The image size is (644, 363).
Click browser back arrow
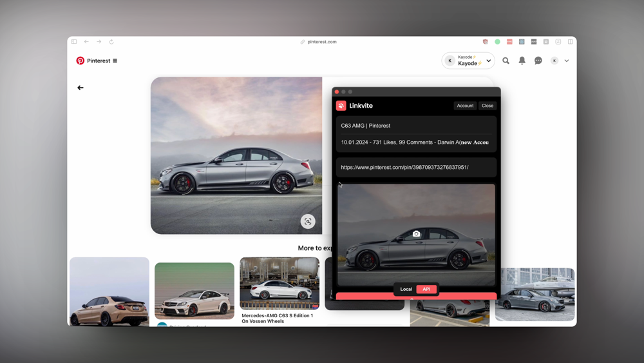click(x=86, y=41)
